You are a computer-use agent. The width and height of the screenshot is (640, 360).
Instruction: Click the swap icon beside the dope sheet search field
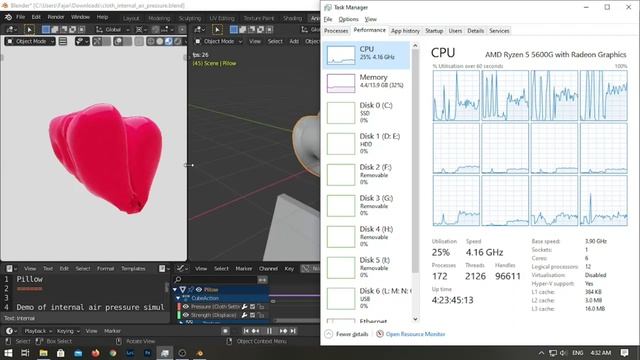pyautogui.click(x=262, y=280)
